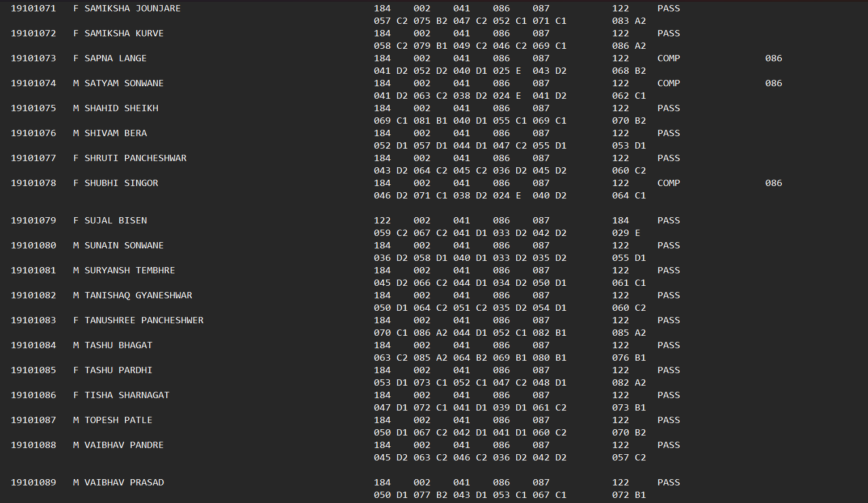Click the name SUJAL BISEN
This screenshot has height=503, width=868.
(115, 221)
